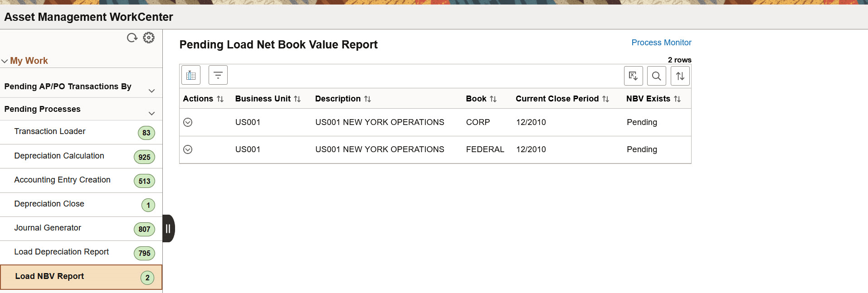
Task: Collapse the left pane with the II handle
Action: click(x=168, y=229)
